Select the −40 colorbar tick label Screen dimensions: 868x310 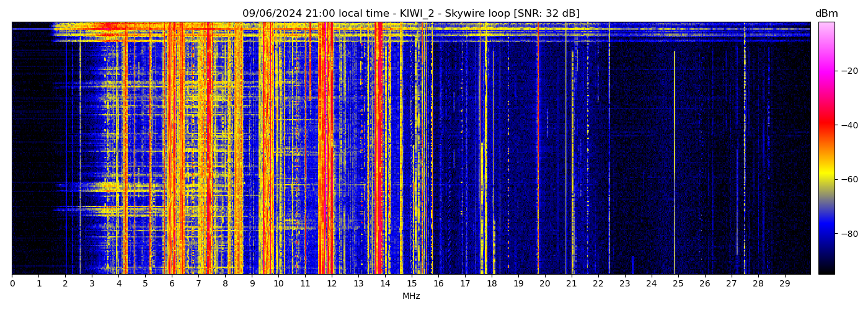(849, 125)
